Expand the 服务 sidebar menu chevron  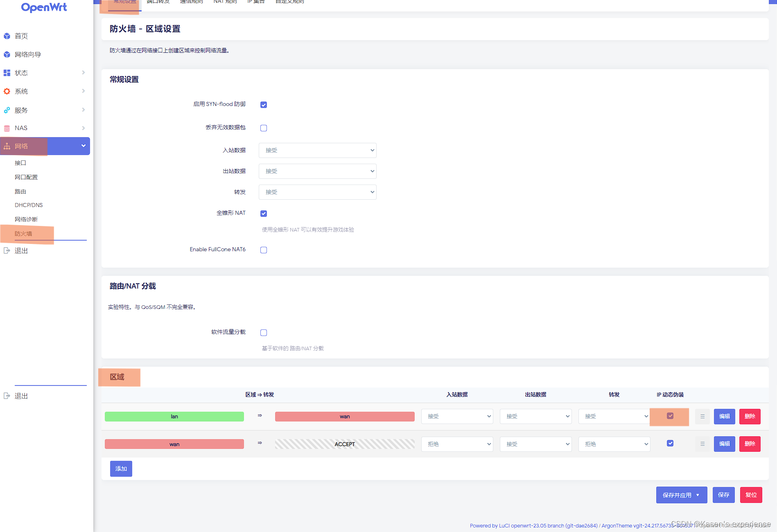[x=84, y=110]
